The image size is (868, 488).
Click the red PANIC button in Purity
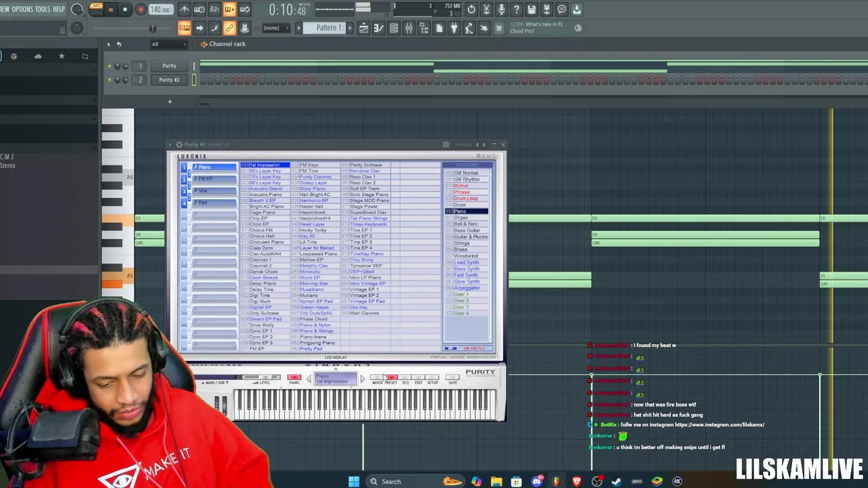[294, 378]
